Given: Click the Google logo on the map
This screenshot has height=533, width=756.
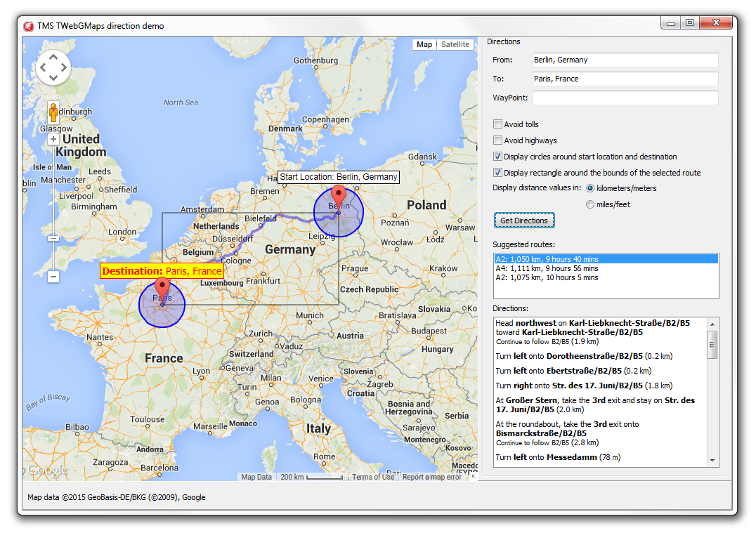Looking at the screenshot, I should (x=47, y=470).
